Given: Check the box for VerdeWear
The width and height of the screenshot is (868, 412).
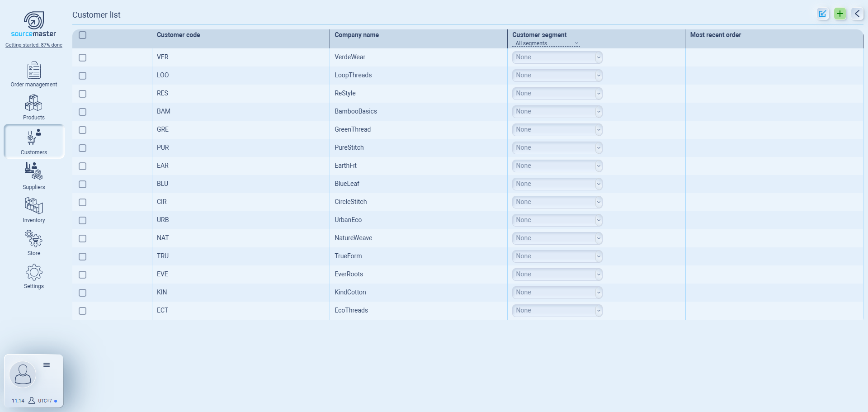Looking at the screenshot, I should (82, 57).
